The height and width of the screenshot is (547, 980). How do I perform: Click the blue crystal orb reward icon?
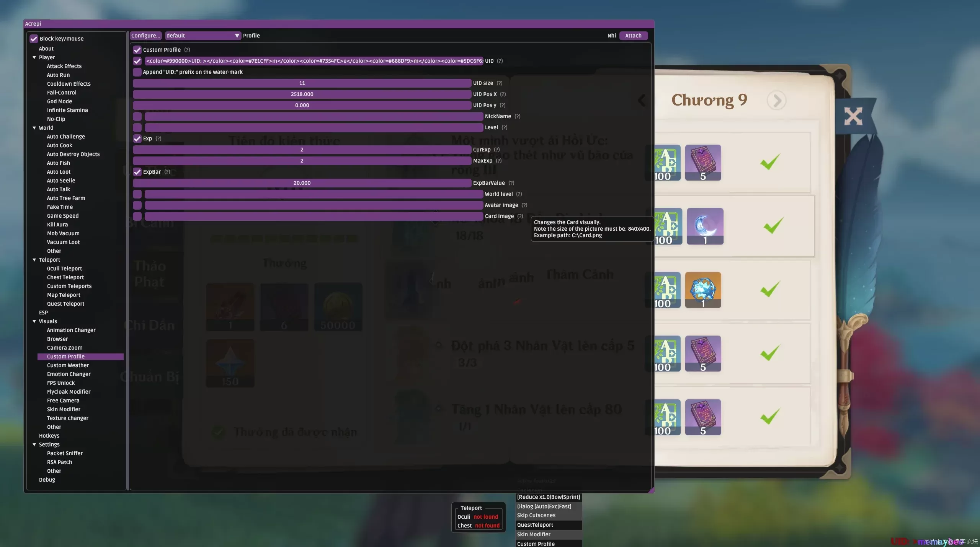pyautogui.click(x=703, y=290)
